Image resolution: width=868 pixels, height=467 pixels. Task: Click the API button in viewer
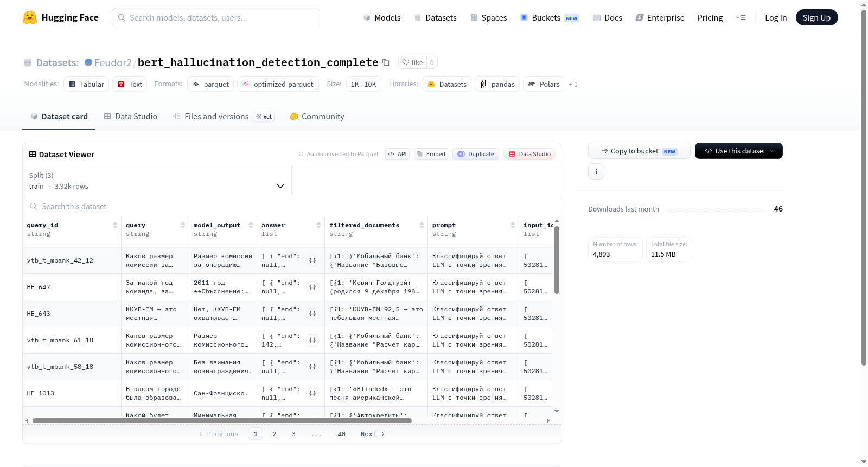[x=397, y=154]
